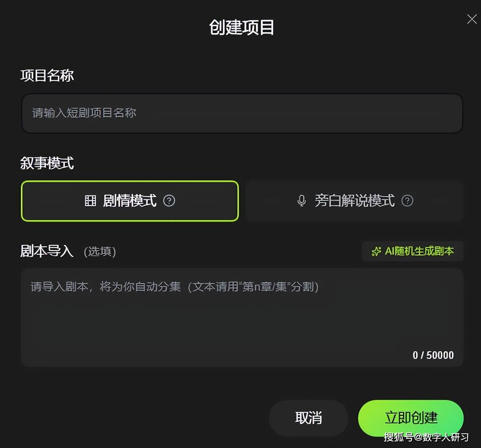Click the AI随机生成剧本 button
481x448 pixels.
412,251
